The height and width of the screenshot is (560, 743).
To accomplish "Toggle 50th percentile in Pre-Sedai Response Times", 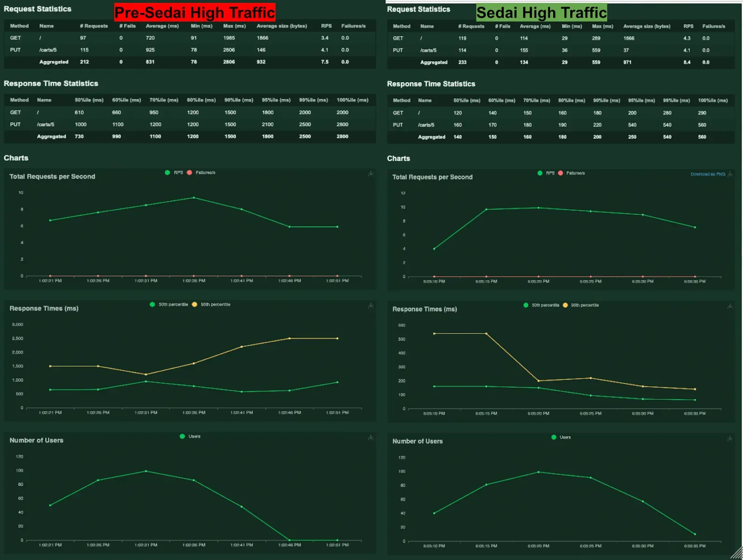I will pos(169,305).
